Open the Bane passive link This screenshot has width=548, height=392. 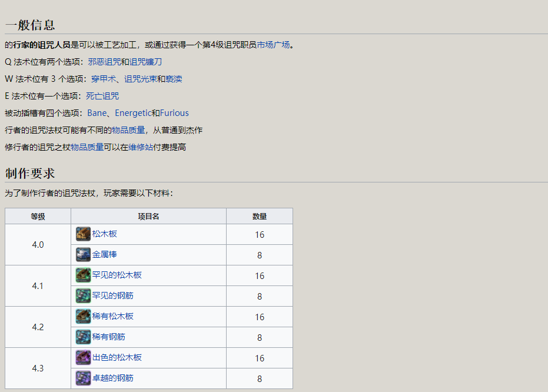tap(97, 113)
